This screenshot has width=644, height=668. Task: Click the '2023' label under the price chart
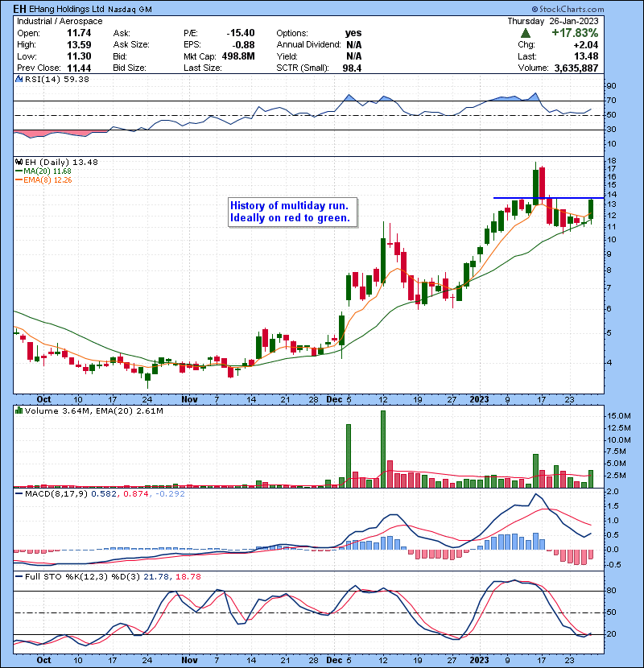coord(479,398)
